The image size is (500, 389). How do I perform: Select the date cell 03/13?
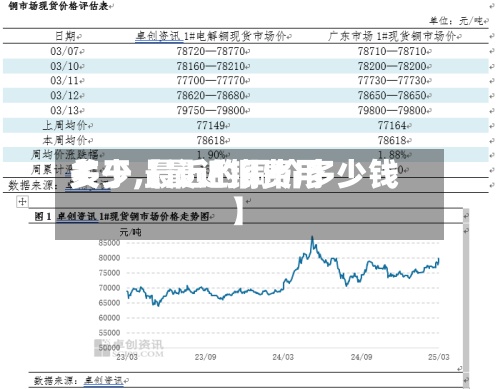click(x=65, y=110)
